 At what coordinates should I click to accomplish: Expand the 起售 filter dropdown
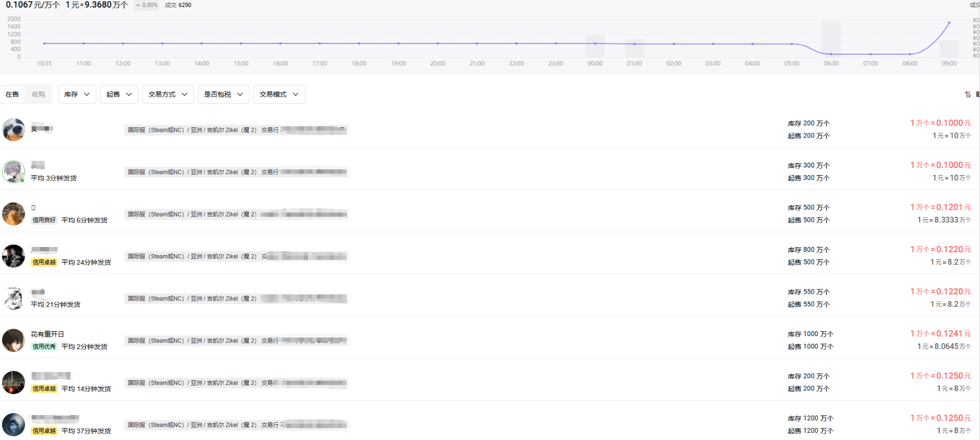(119, 94)
